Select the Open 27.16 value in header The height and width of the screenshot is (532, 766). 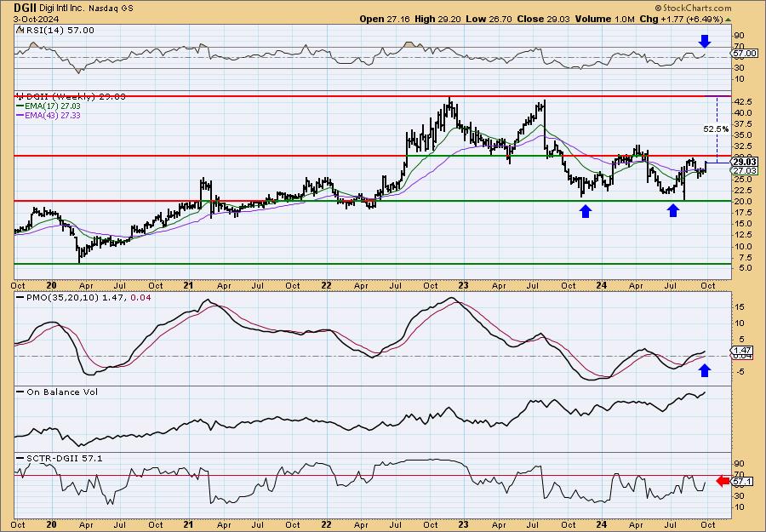pyautogui.click(x=385, y=19)
